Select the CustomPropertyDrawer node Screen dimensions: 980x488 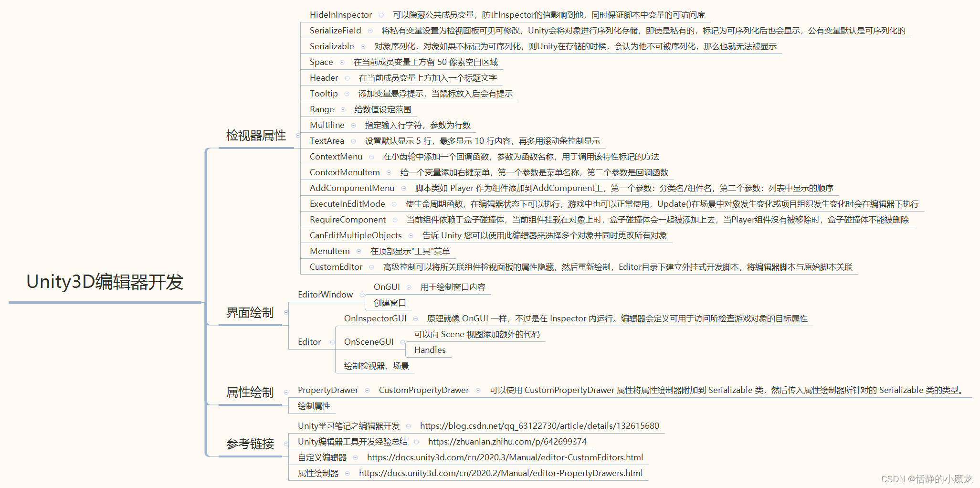pos(424,390)
